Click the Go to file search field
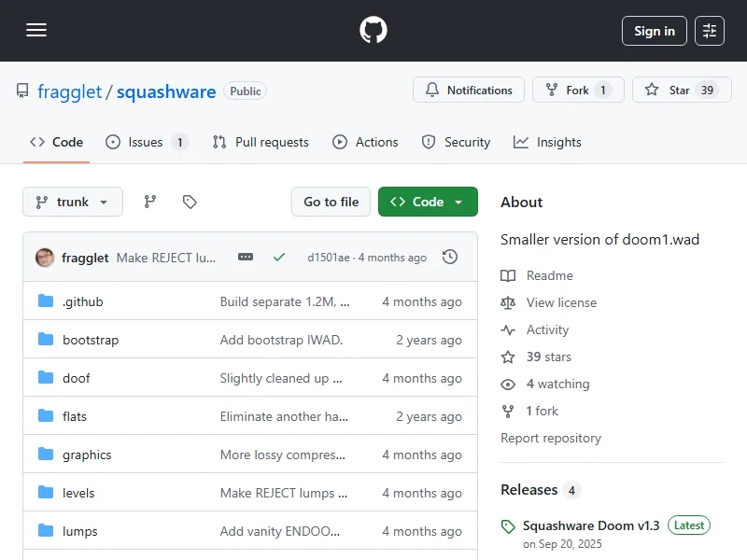This screenshot has width=747, height=560. tap(331, 202)
